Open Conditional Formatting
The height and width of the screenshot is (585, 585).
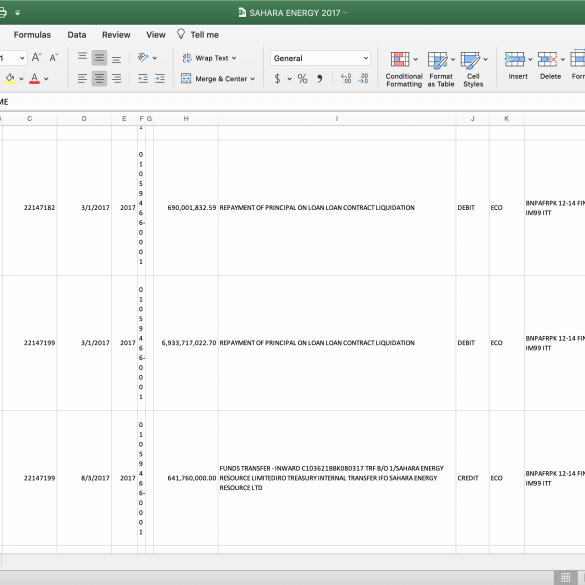pyautogui.click(x=404, y=70)
